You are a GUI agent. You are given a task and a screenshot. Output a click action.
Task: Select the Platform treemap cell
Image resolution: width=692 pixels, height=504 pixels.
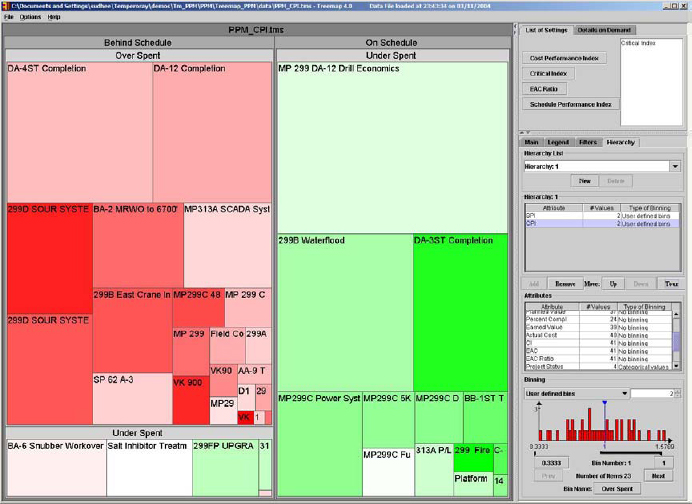click(x=473, y=484)
